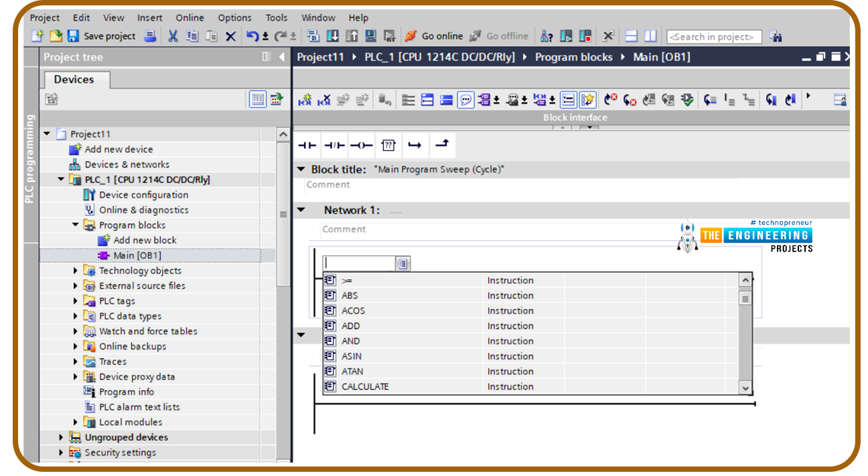Click the Delete network icon
Screen dimensions: 868x476
click(x=324, y=100)
